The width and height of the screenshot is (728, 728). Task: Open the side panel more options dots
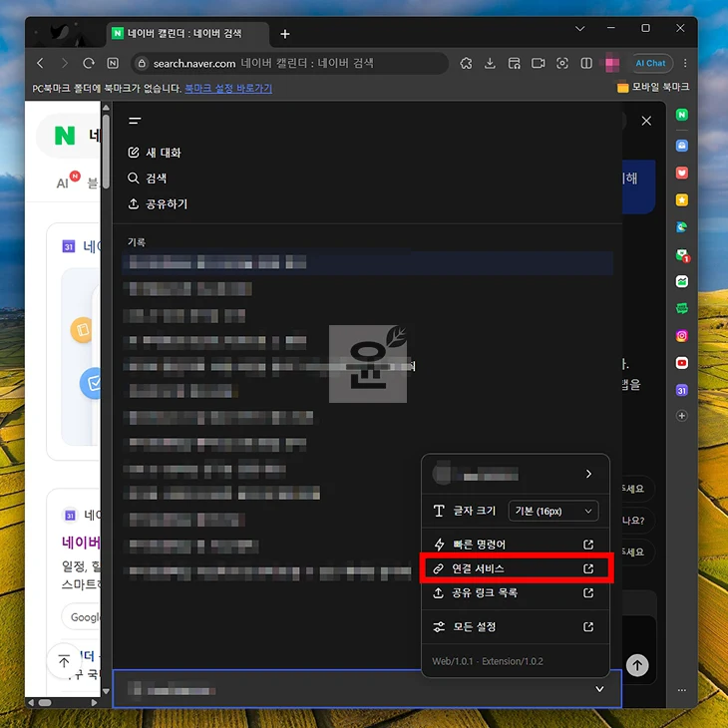tap(681, 690)
